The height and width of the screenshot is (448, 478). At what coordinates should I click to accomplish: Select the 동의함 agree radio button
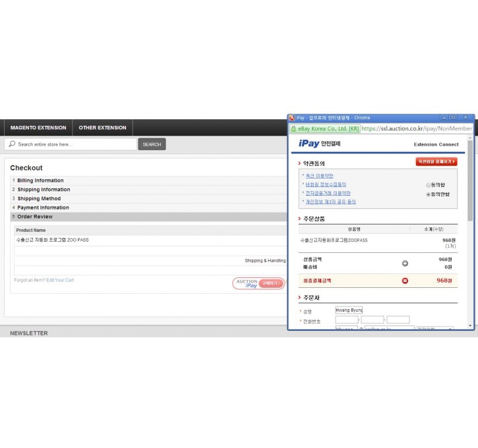[429, 185]
